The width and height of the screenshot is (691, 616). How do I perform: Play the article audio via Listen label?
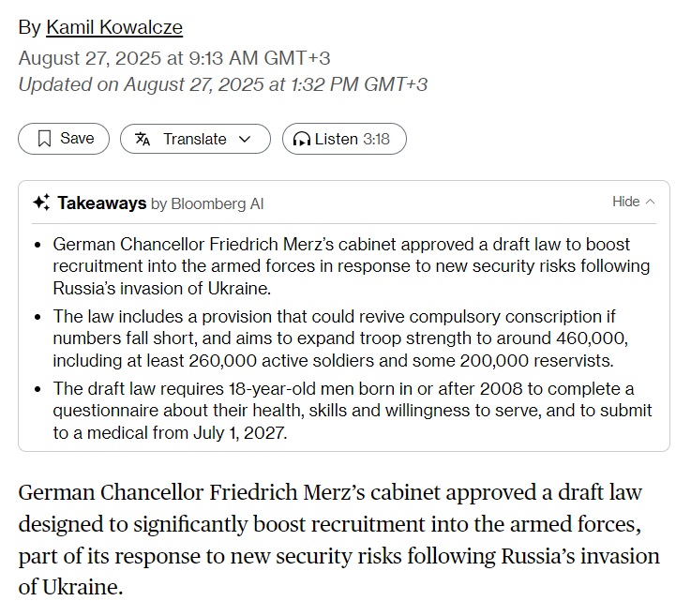[x=336, y=140]
